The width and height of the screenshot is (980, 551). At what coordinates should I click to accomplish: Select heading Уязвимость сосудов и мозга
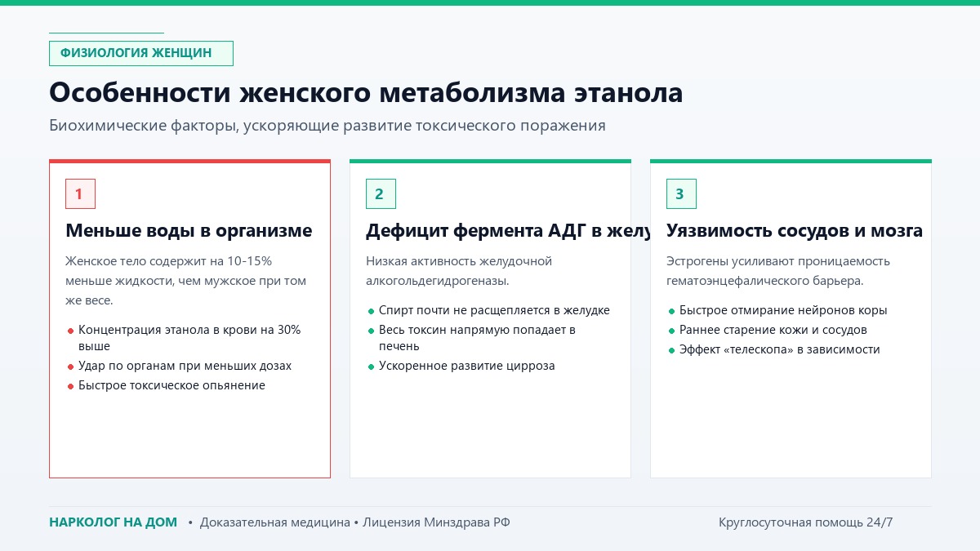point(795,231)
